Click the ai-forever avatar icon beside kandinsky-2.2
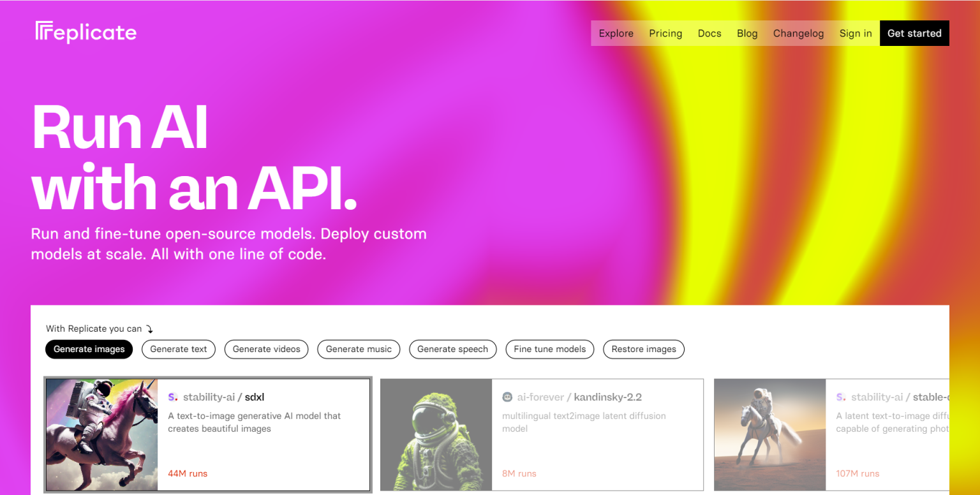Viewport: 980px width, 495px height. point(507,397)
